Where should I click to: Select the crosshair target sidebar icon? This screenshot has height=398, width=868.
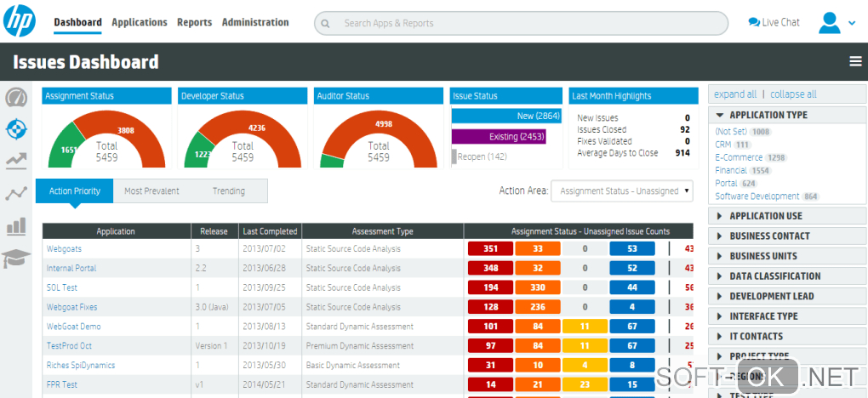16,129
